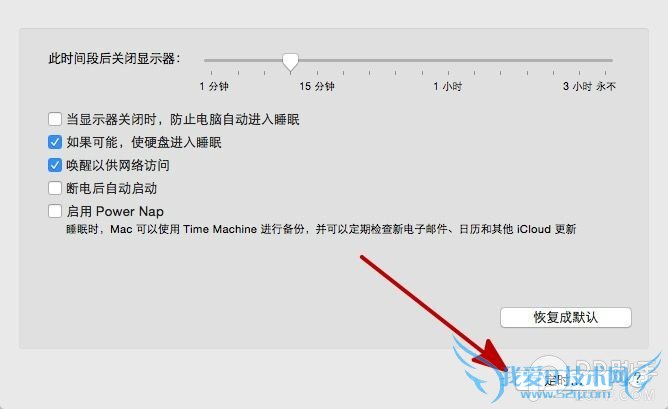Click the 如果可能，使硬盘进入睡眠 label text
The image size is (668, 409).
(144, 142)
